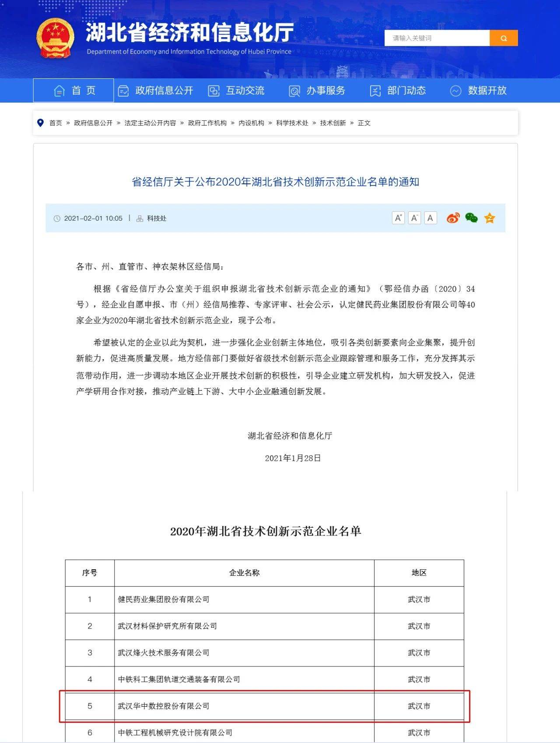Viewport: 560px width, 743px height.
Task: Click the signature 湖北省经济和信息化厅 below body
Action: click(290, 436)
